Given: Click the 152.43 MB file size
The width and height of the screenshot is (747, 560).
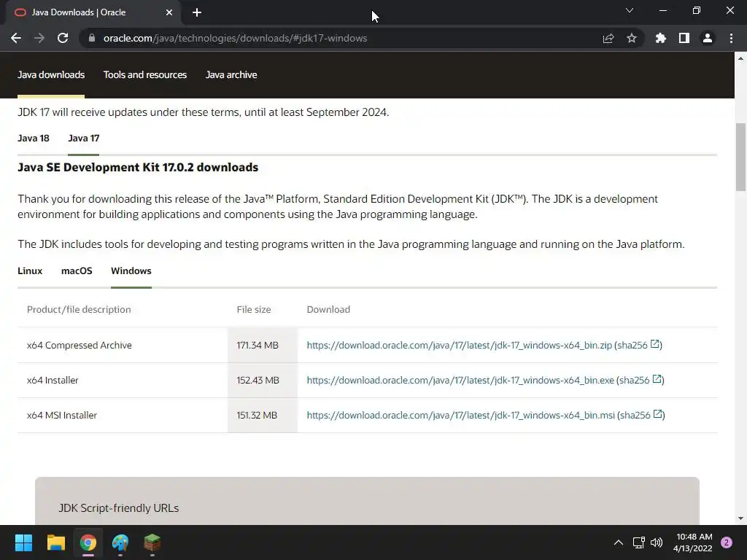Looking at the screenshot, I should 258,380.
